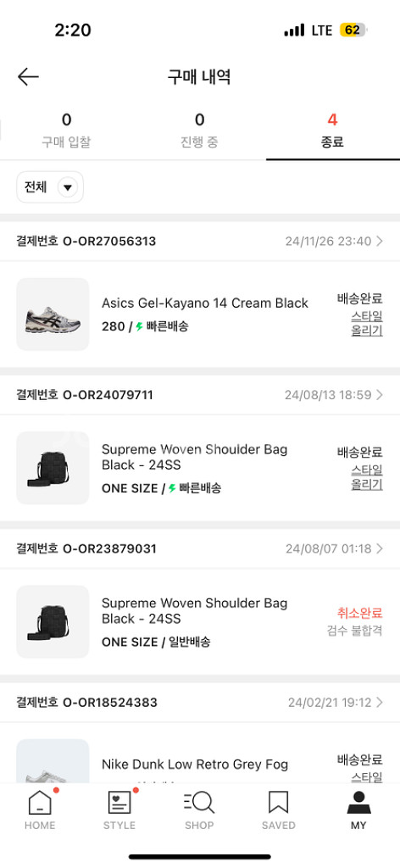Viewport: 400px width, 868px height.
Task: Open the canceled Supreme Woven Shoulder Bag thumbnail
Action: (53, 621)
